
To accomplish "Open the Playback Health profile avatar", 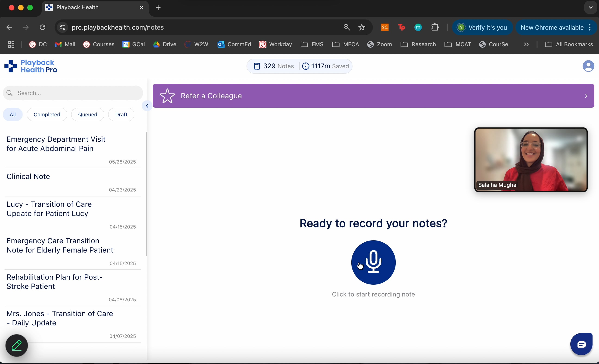I will coord(588,66).
